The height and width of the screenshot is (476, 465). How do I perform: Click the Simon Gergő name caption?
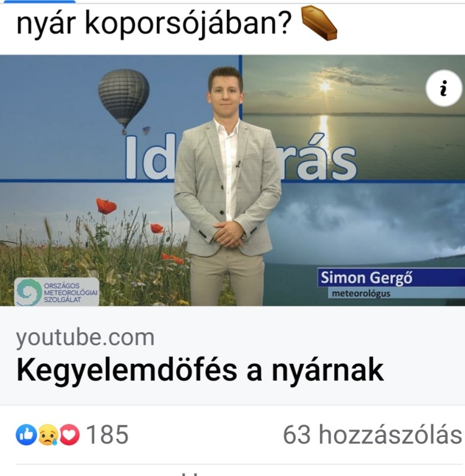366,278
